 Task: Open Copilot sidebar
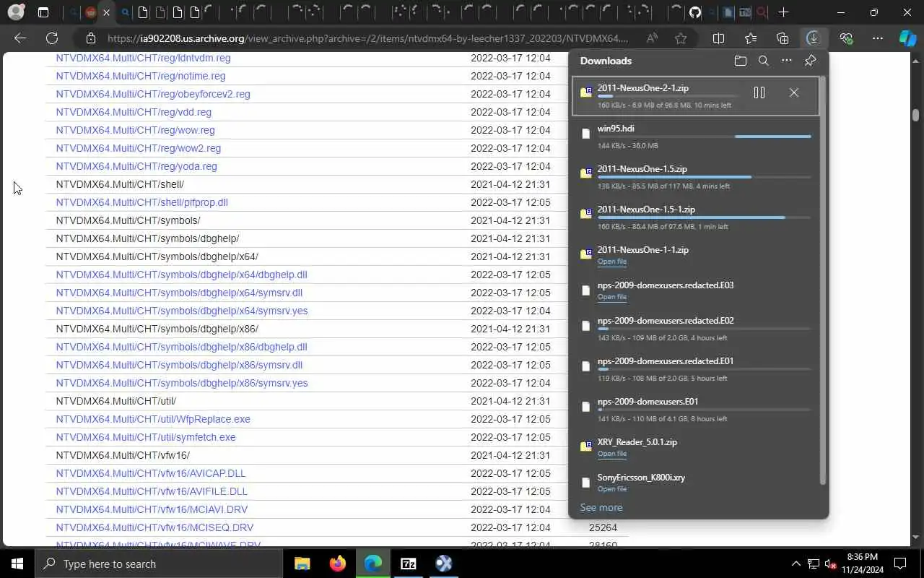pyautogui.click(x=907, y=38)
